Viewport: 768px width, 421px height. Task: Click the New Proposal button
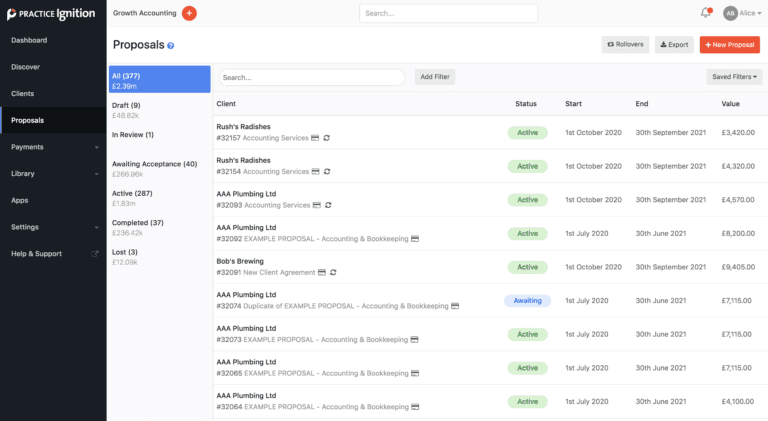[729, 45]
